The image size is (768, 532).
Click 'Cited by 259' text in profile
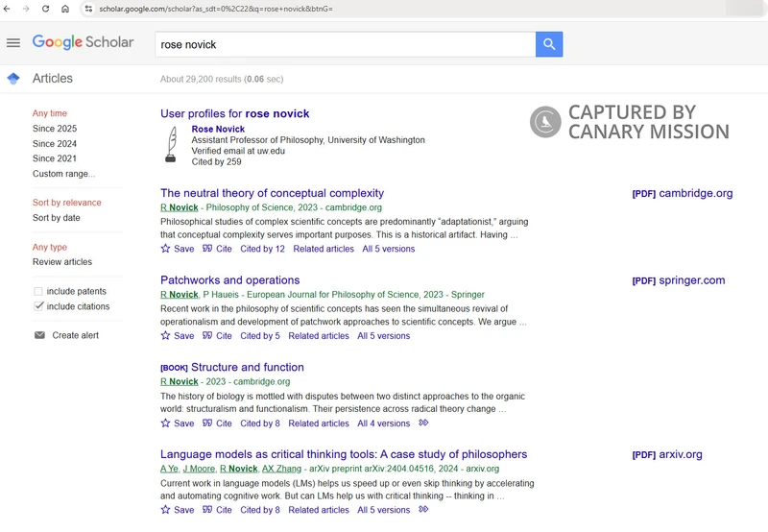pos(216,161)
